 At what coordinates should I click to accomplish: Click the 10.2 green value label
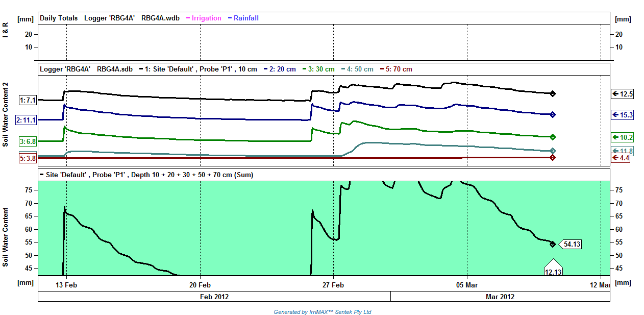click(x=622, y=137)
